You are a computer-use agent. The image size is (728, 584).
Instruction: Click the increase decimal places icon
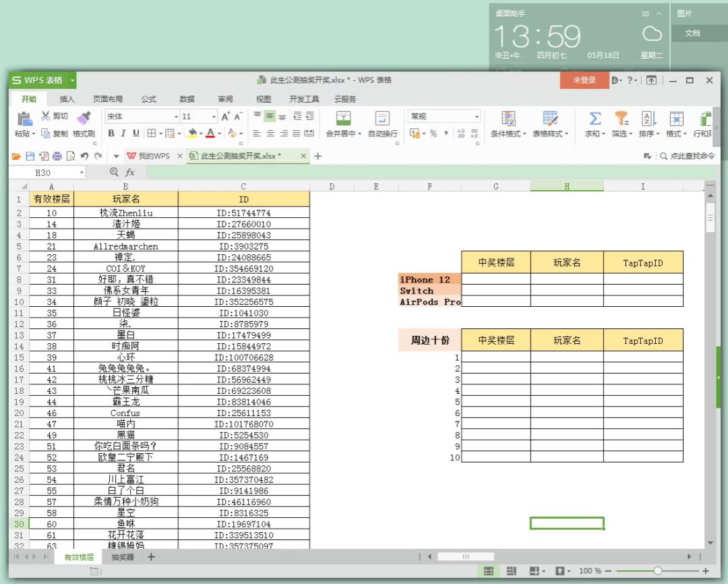point(460,134)
